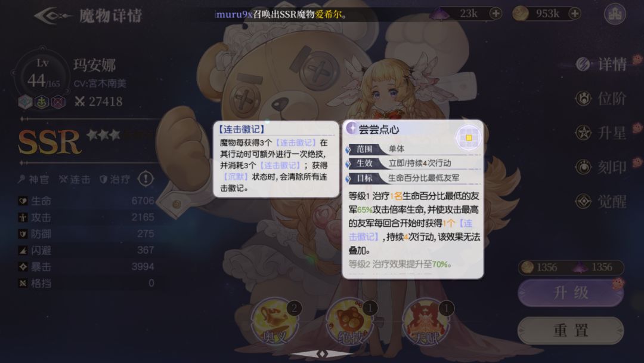Screen dimensions: 644x363
Task: Click the 升级 level up button
Action: [x=571, y=293]
